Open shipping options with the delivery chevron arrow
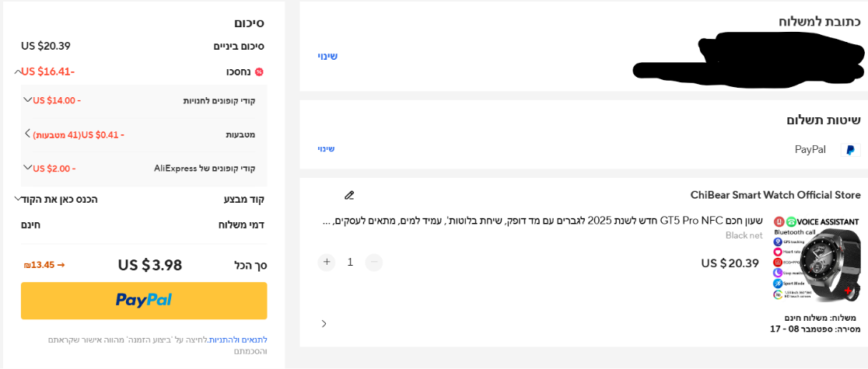Image resolution: width=868 pixels, height=369 pixels. (324, 323)
